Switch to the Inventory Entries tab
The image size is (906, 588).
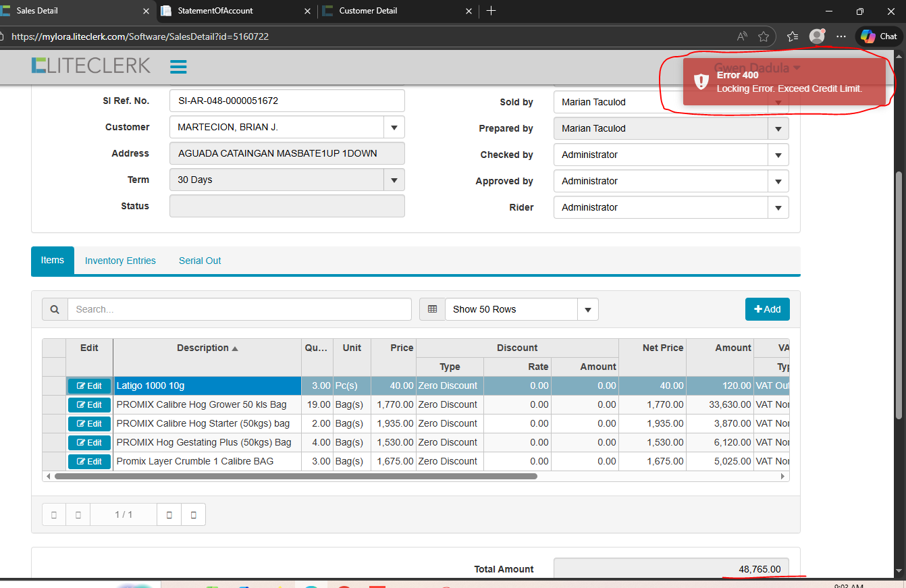pyautogui.click(x=120, y=261)
